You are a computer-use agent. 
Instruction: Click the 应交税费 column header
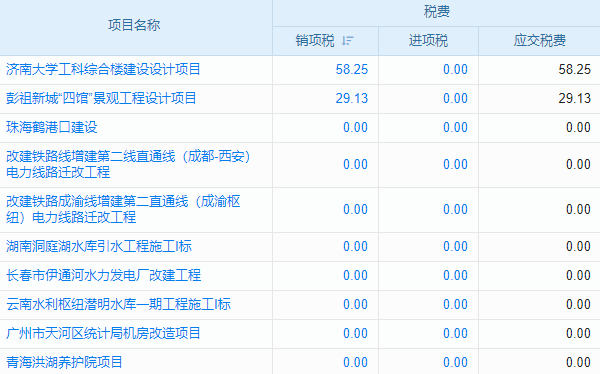[540, 41]
